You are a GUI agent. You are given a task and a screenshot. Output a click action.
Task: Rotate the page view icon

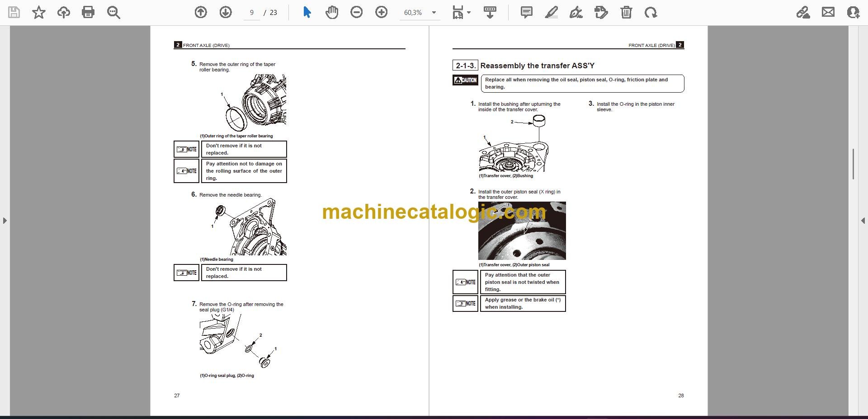tap(651, 13)
